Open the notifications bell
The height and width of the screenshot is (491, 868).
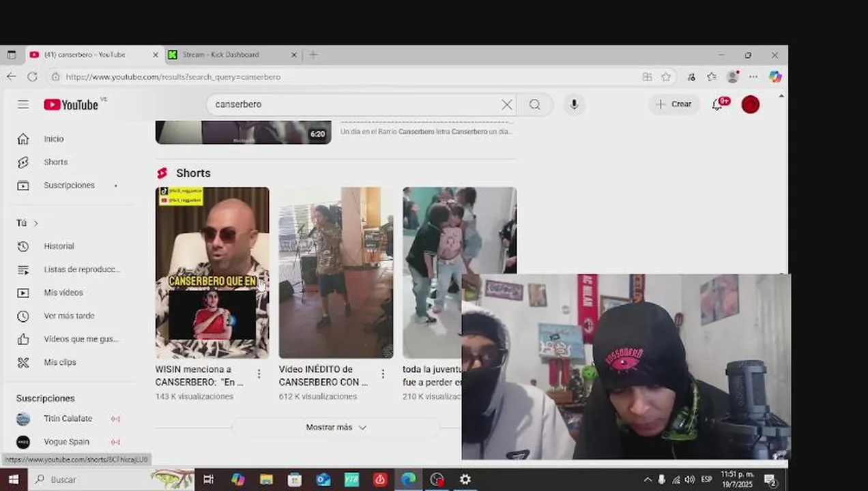click(x=718, y=104)
